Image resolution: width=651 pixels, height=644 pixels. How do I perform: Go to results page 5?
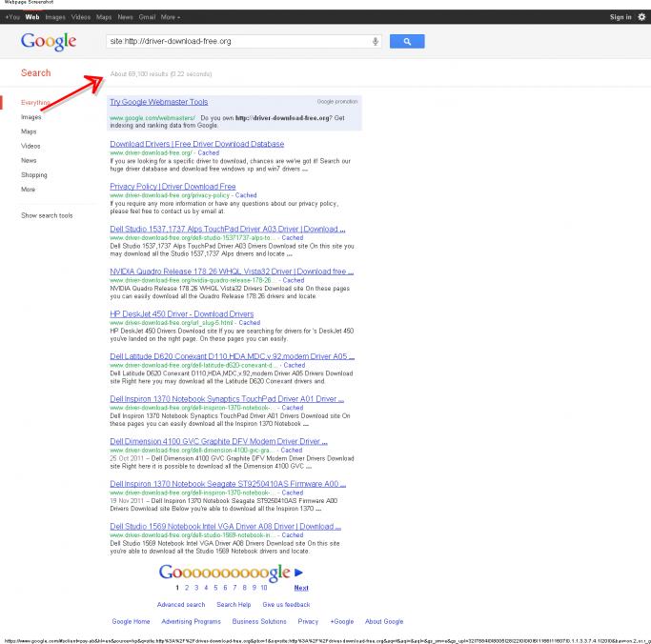[x=215, y=588]
